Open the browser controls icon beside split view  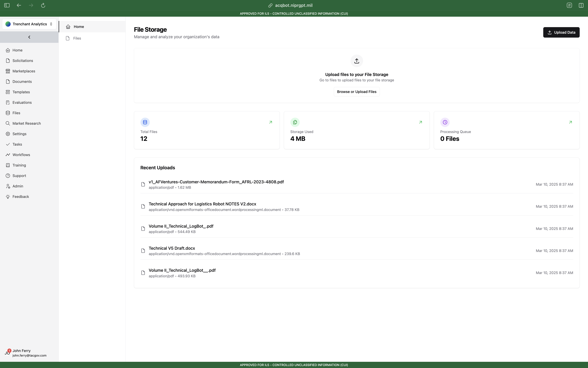click(x=569, y=5)
